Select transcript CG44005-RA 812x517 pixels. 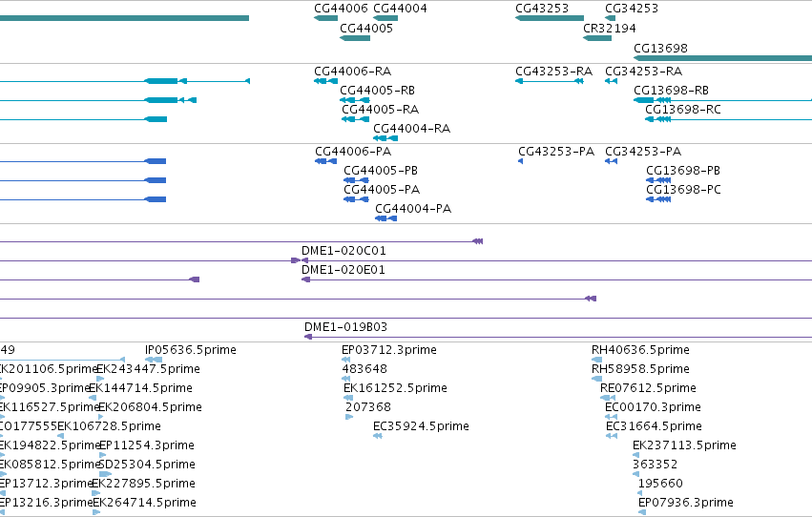point(380,109)
